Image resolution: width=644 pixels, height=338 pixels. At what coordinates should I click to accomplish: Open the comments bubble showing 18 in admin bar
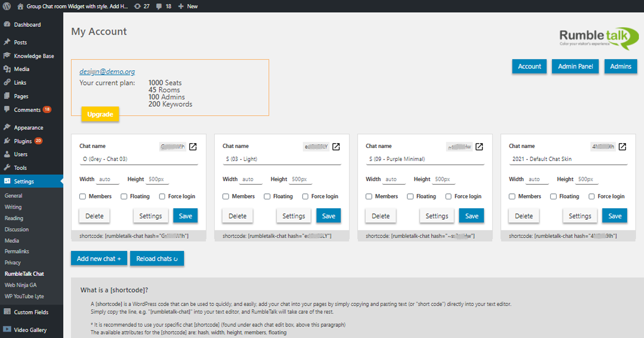(164, 6)
